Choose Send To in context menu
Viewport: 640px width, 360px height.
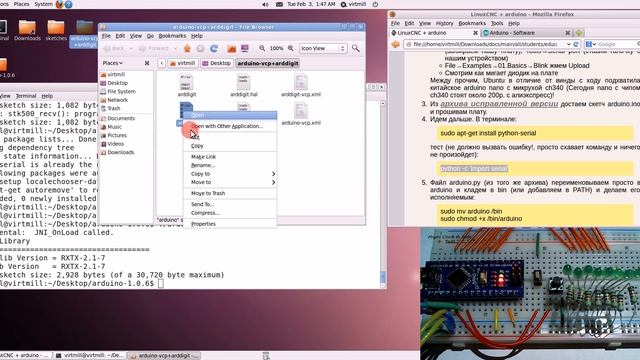coord(230,204)
